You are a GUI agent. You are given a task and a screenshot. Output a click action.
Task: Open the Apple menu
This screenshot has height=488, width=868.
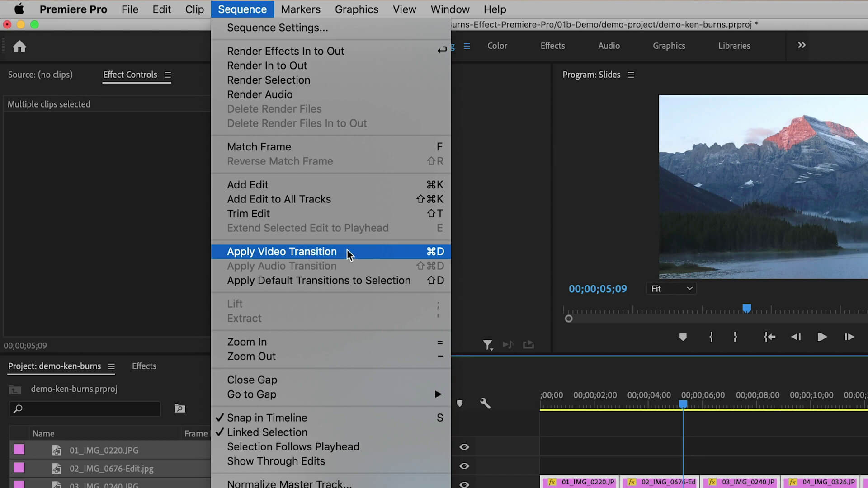coord(19,9)
